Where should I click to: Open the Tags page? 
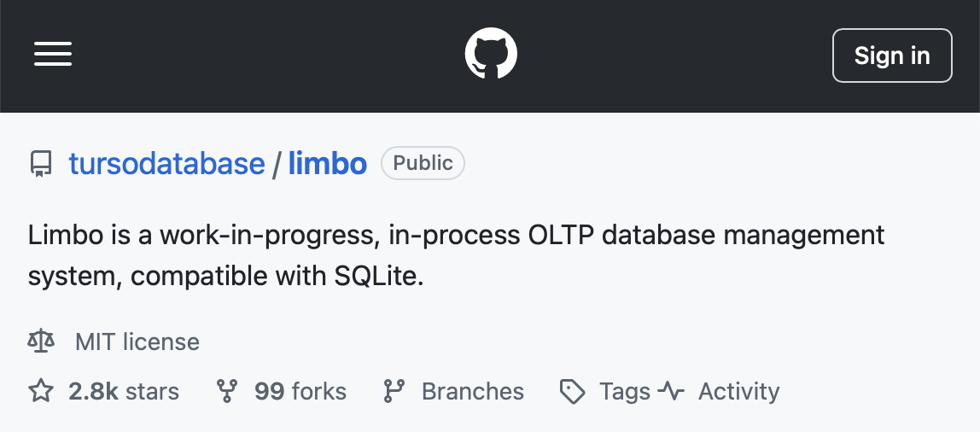(x=625, y=391)
